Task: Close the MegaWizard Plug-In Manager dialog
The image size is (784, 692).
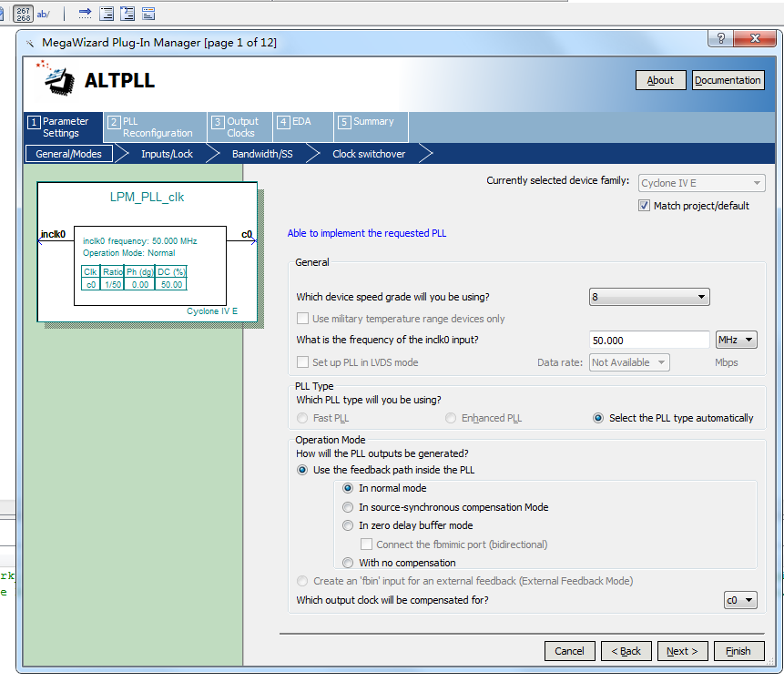Action: 755,38
